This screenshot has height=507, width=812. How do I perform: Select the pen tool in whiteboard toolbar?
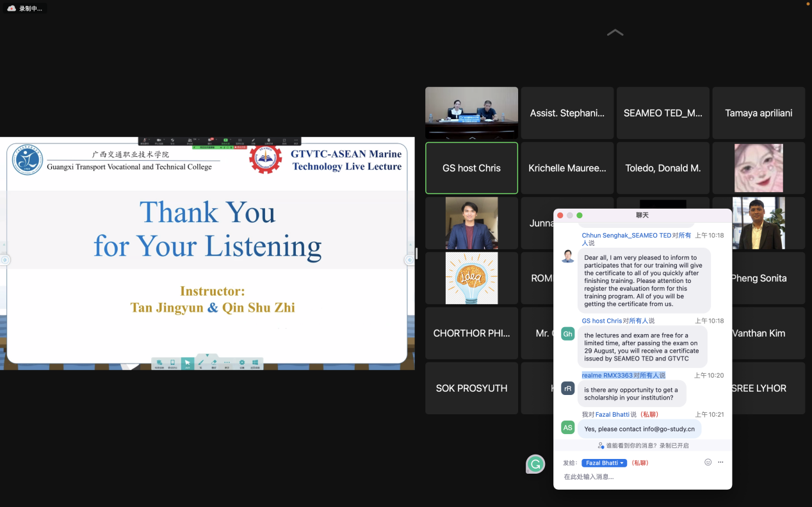(x=201, y=363)
